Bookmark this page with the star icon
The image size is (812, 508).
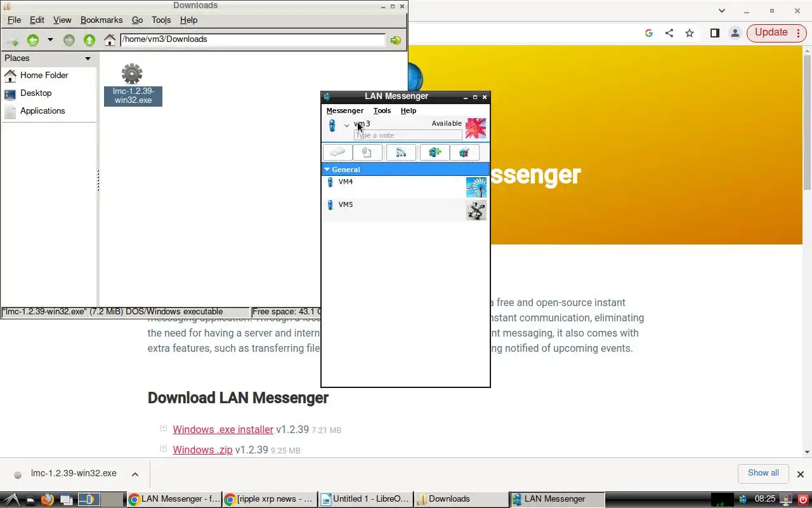[690, 33]
